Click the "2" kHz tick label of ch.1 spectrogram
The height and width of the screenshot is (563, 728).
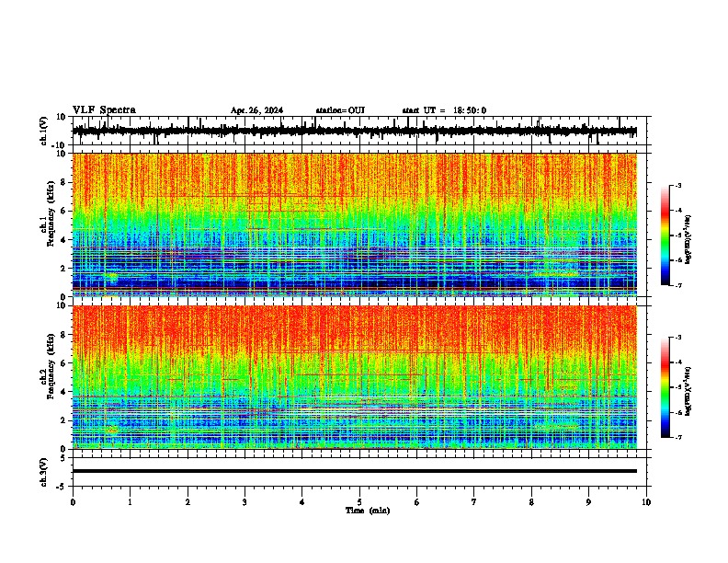point(63,268)
